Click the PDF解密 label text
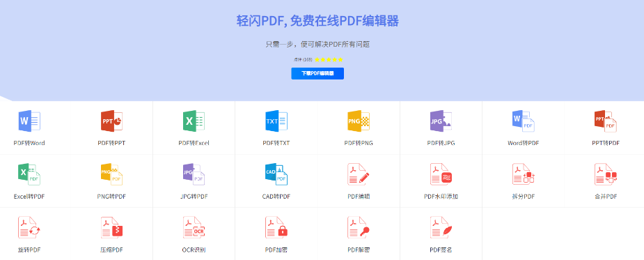644x260 pixels. 359,250
